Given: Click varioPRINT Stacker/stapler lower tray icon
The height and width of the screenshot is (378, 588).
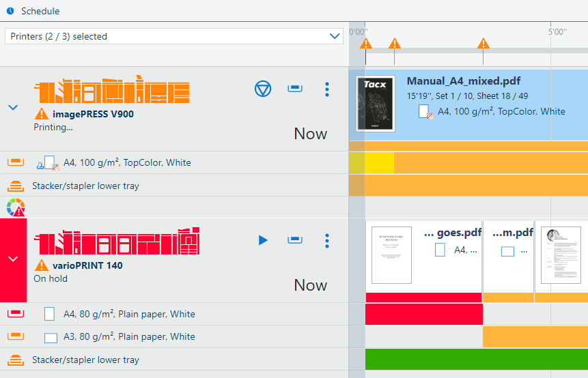Looking at the screenshot, I should click(x=16, y=360).
